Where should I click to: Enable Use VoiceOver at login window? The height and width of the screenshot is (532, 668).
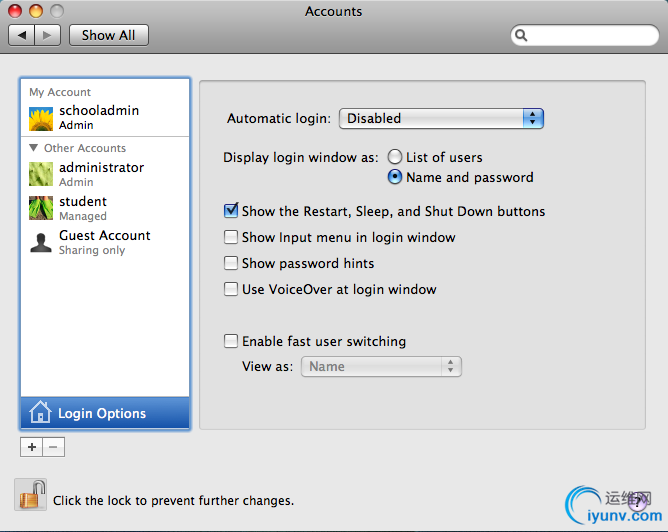coord(231,289)
